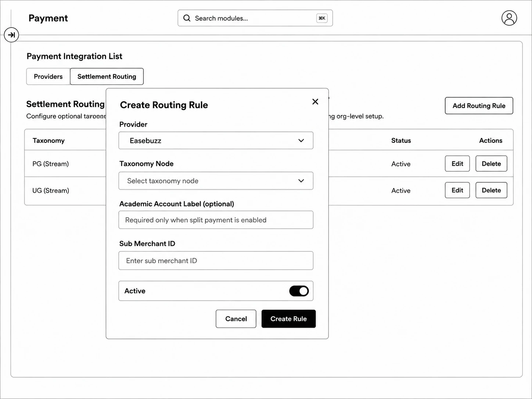The image size is (532, 399).
Task: Click the PG (Stream) taxonomy cell
Action: [x=51, y=164]
